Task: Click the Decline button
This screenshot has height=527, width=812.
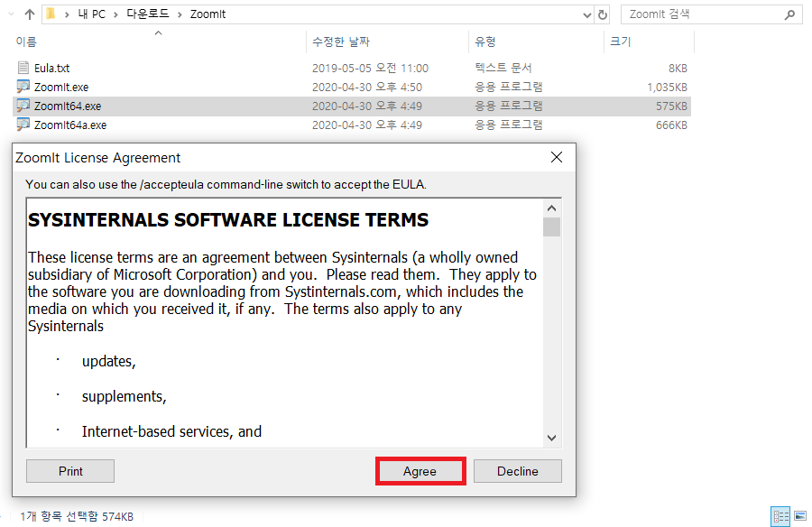Action: 517,471
